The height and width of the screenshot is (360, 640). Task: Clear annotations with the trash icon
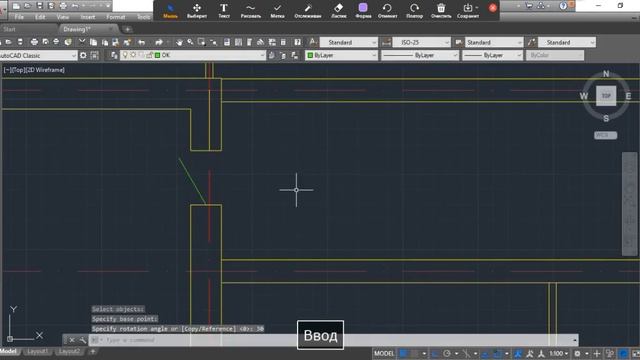(441, 11)
